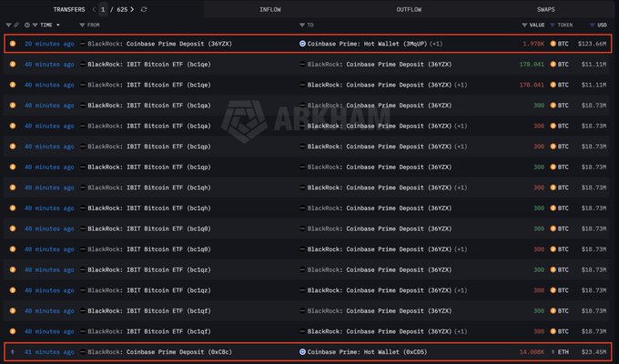Open the leftmost filter icon in header
This screenshot has height=364, width=619.
8,25
